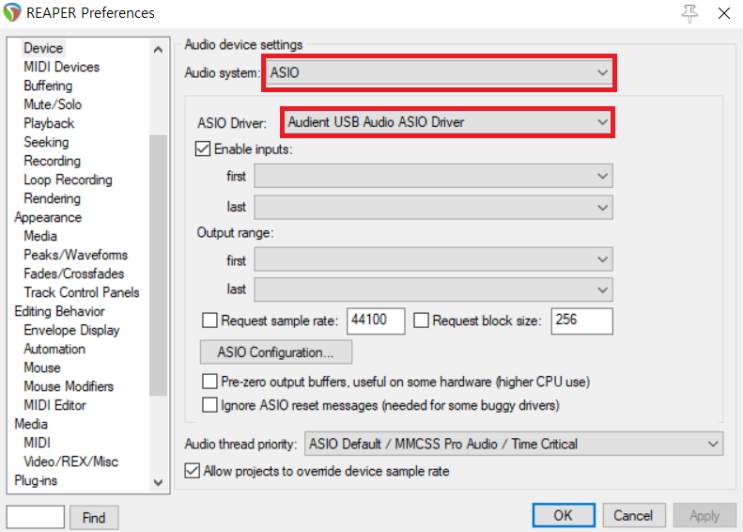The height and width of the screenshot is (532, 743).
Task: Open the Enable inputs first dropdown
Action: tap(433, 176)
